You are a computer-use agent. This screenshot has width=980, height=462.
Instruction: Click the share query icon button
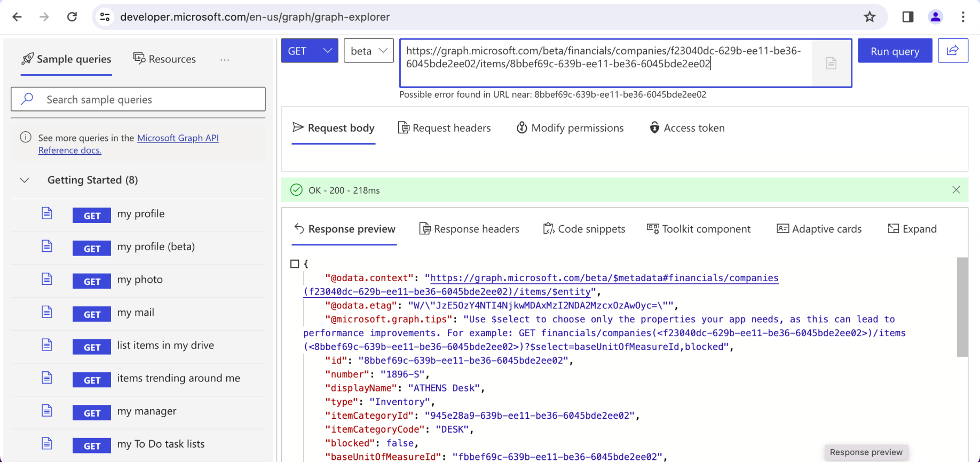[x=953, y=51]
